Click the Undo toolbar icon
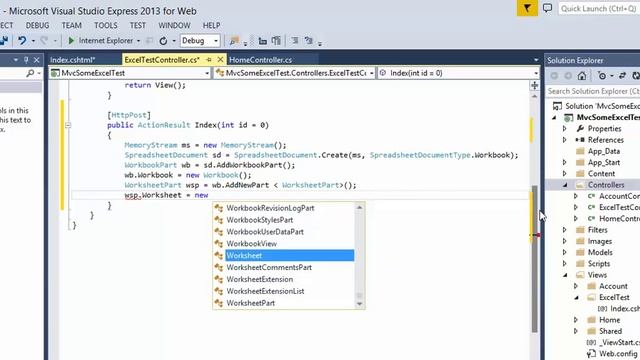Image resolution: width=640 pixels, height=360 pixels. pos(22,40)
